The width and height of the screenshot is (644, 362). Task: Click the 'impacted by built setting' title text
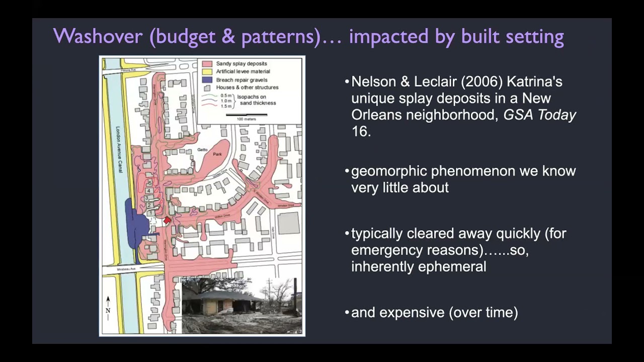[x=456, y=37]
